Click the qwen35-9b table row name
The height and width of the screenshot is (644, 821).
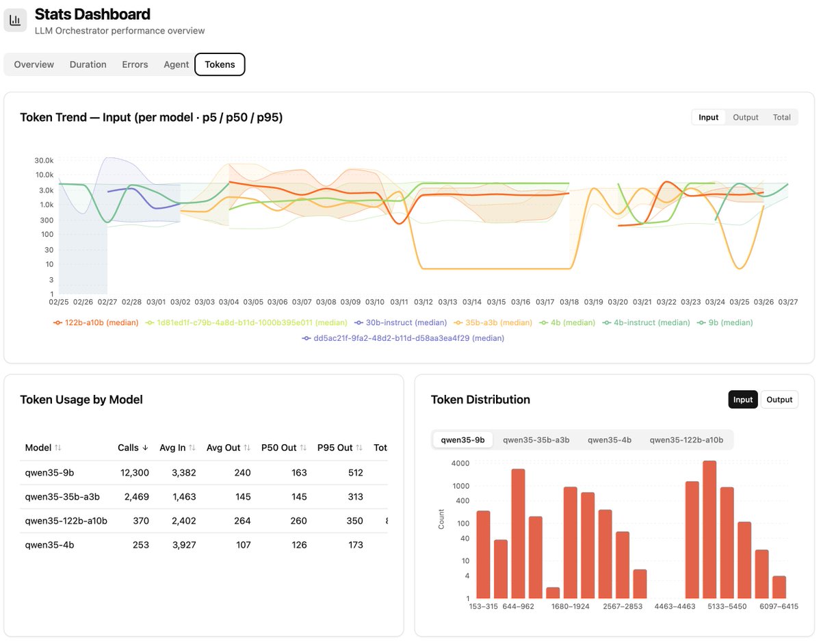pyautogui.click(x=49, y=473)
